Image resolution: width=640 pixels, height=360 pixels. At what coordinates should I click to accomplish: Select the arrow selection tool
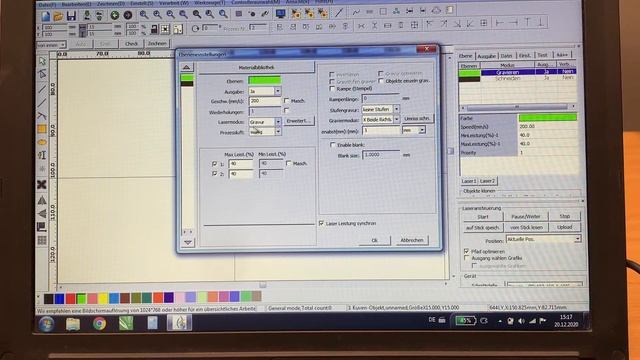pos(42,61)
